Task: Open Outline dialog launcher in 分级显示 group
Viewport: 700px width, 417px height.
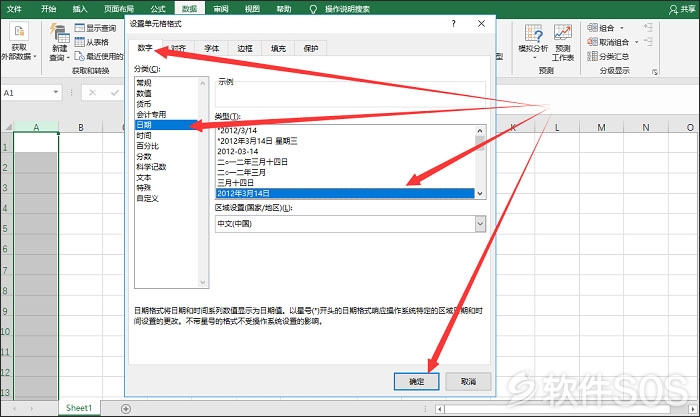Action: 654,71
